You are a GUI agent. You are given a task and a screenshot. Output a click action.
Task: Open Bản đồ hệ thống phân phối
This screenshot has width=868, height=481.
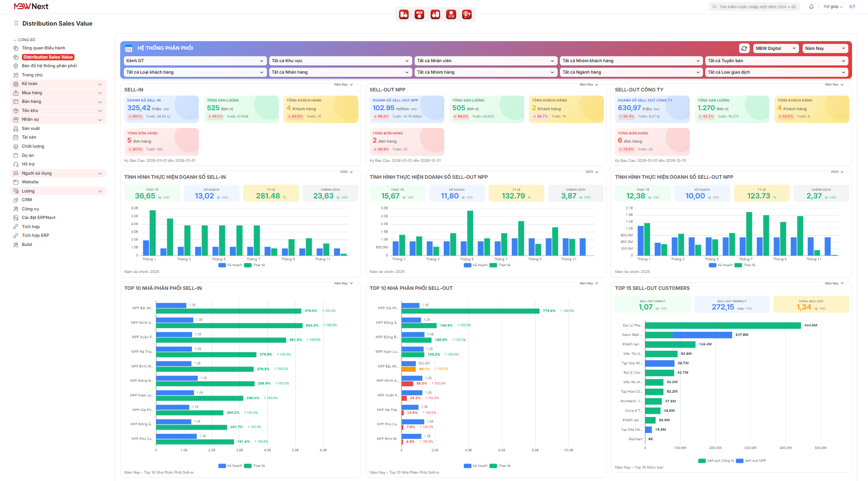click(x=49, y=66)
